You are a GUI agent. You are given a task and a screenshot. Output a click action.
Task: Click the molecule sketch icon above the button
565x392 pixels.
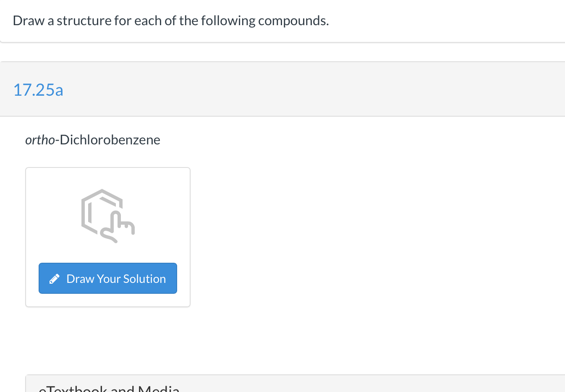coord(108,215)
